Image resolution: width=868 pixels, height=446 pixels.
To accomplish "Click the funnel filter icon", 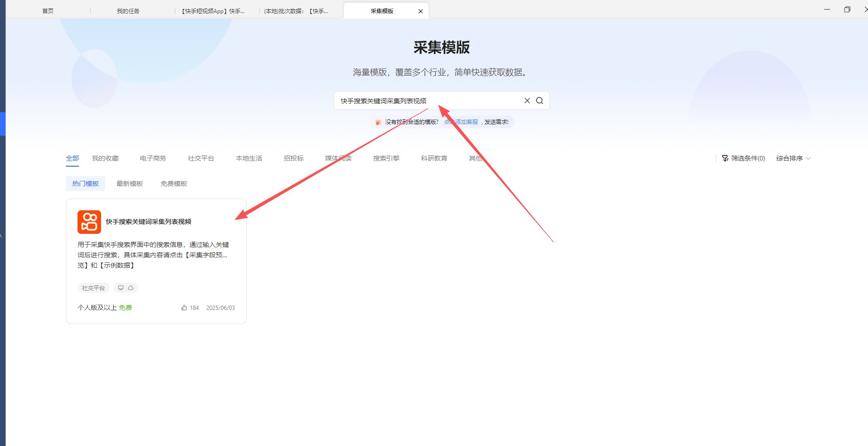I will [725, 158].
